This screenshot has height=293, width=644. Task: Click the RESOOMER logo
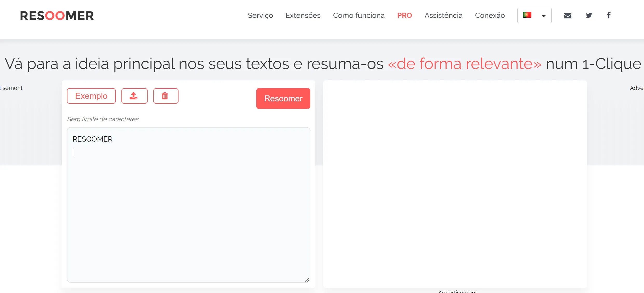(x=57, y=15)
